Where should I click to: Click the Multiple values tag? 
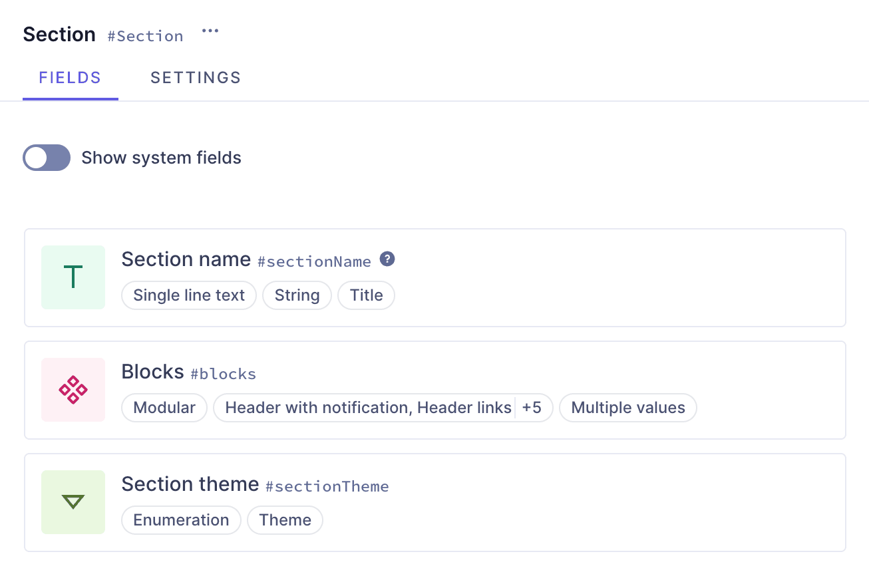[627, 408]
